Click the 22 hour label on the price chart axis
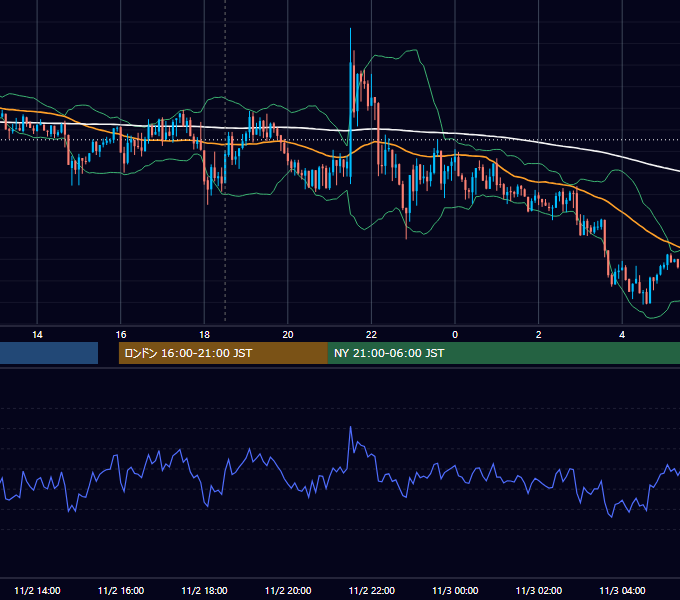Screen dimensions: 680x600 [x=371, y=334]
